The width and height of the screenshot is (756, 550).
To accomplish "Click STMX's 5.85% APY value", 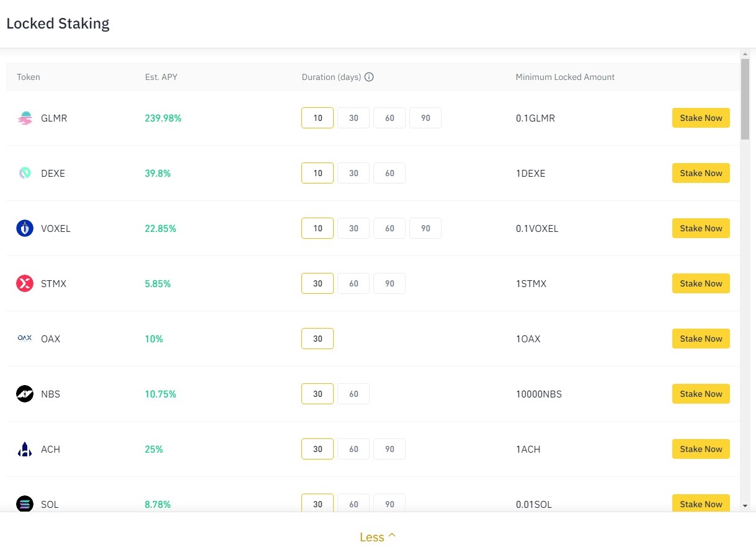I will [x=158, y=283].
